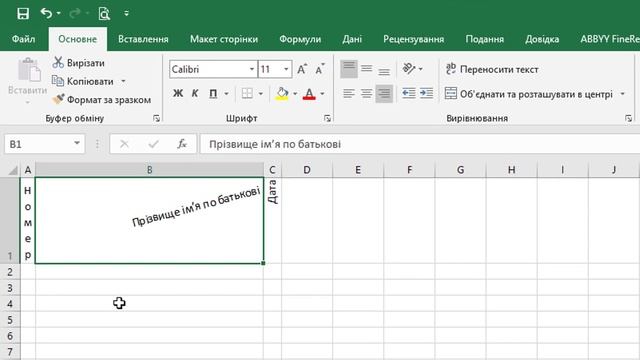Open the fill color dropdown arrow
The image size is (640, 360).
(x=295, y=93)
